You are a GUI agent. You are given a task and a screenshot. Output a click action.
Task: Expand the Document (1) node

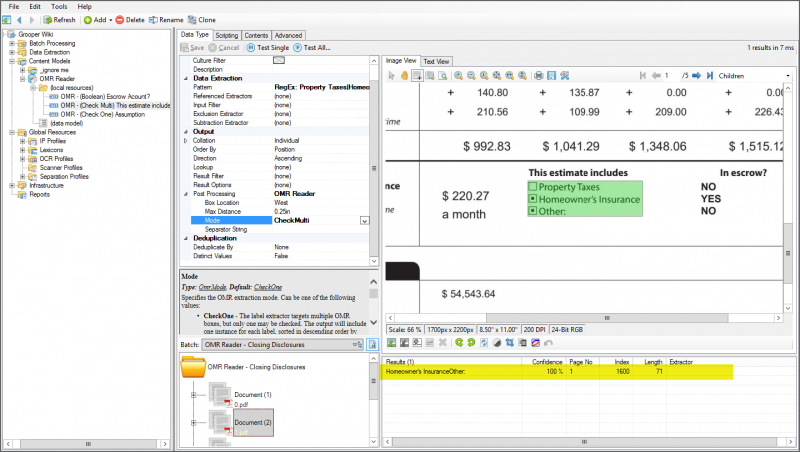(194, 396)
